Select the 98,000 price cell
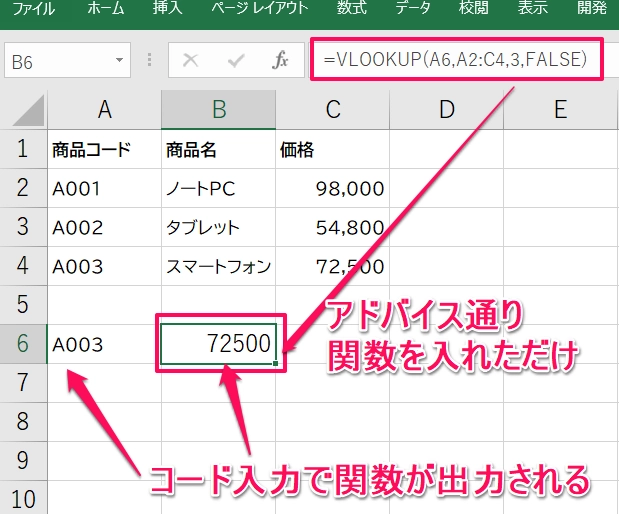 pyautogui.click(x=332, y=188)
